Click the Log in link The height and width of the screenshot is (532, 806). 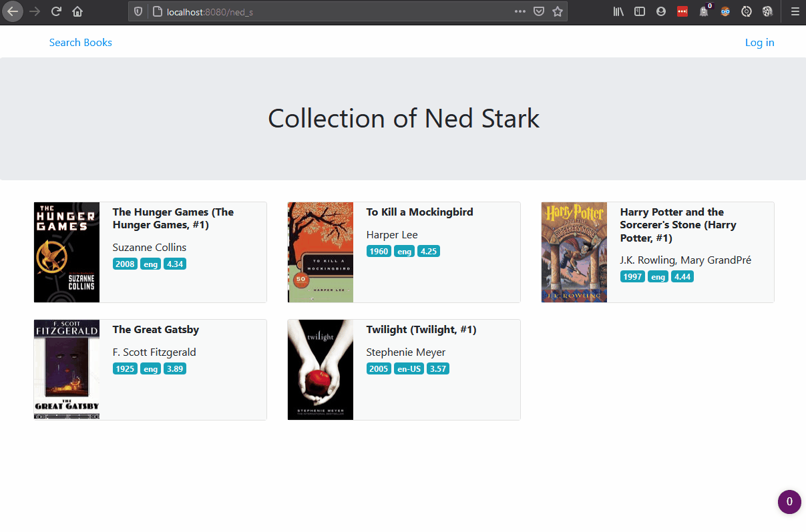pos(760,43)
